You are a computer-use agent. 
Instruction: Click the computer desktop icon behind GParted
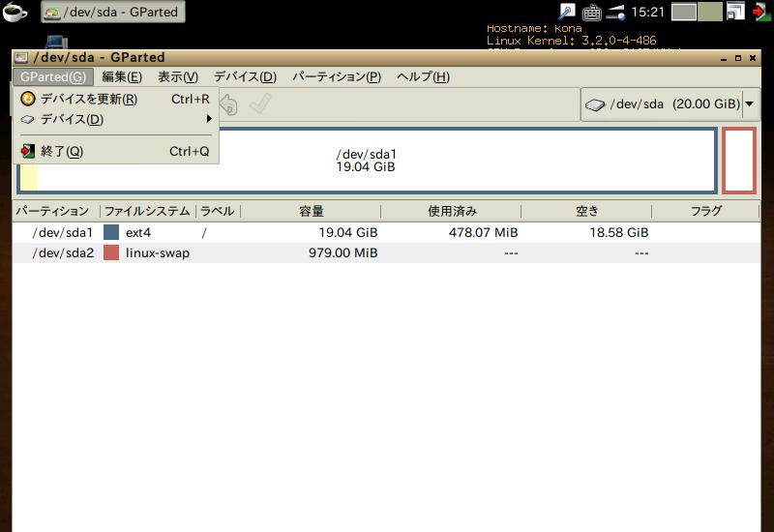click(56, 42)
